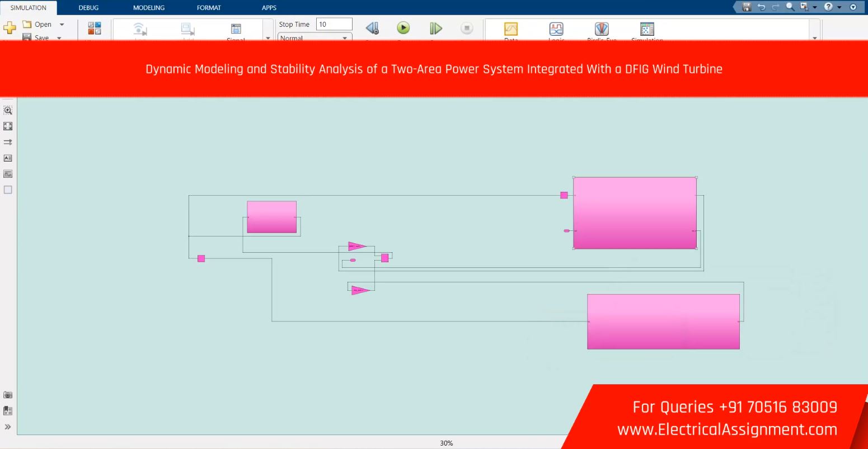
Task: Select the small pink subsystem block on left
Action: [x=272, y=217]
